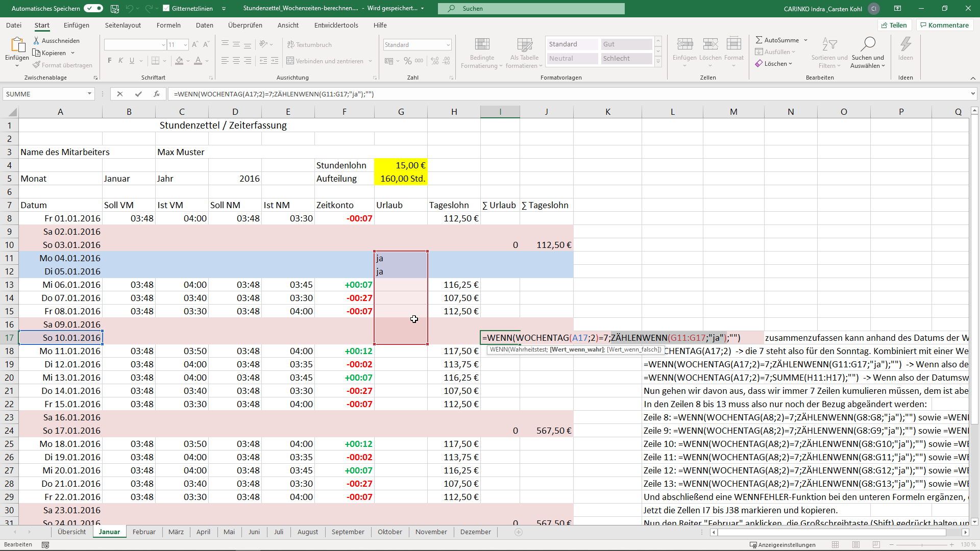The image size is (980, 551).
Task: Click the font color A icon
Action: tap(198, 61)
